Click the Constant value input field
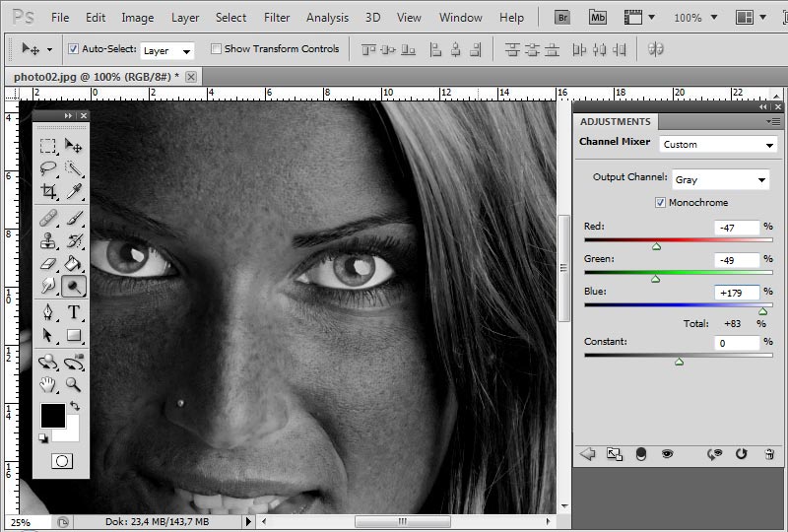788x532 pixels. click(x=736, y=343)
